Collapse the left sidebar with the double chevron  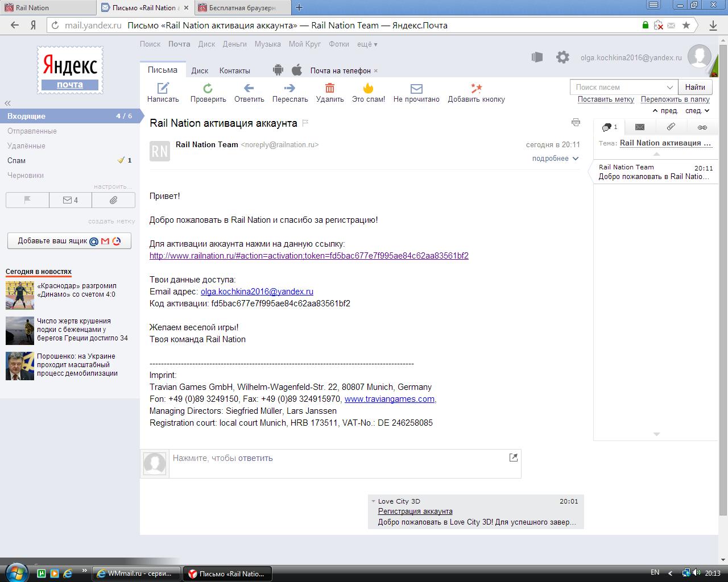point(8,103)
